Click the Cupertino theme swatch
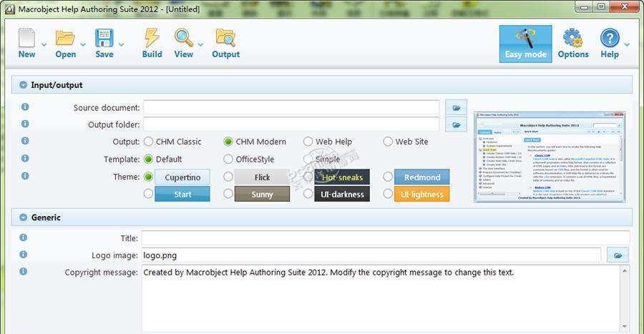The height and width of the screenshot is (334, 644). tap(182, 177)
